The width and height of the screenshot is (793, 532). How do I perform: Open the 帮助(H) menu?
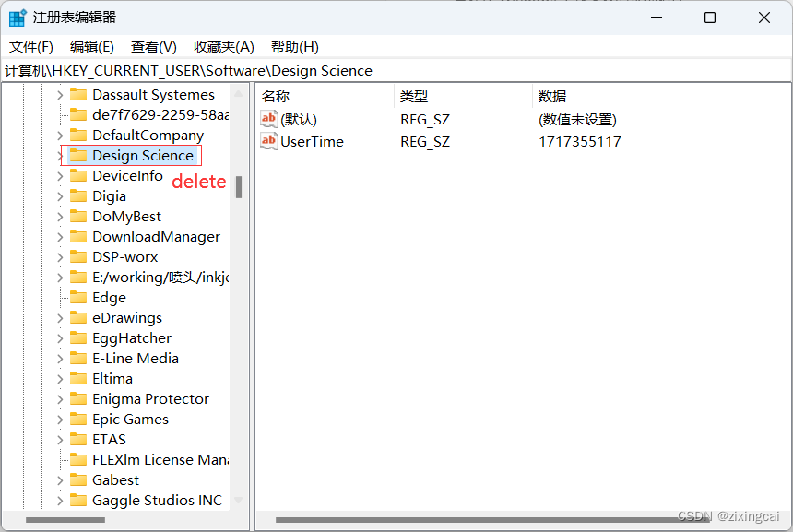pos(295,47)
